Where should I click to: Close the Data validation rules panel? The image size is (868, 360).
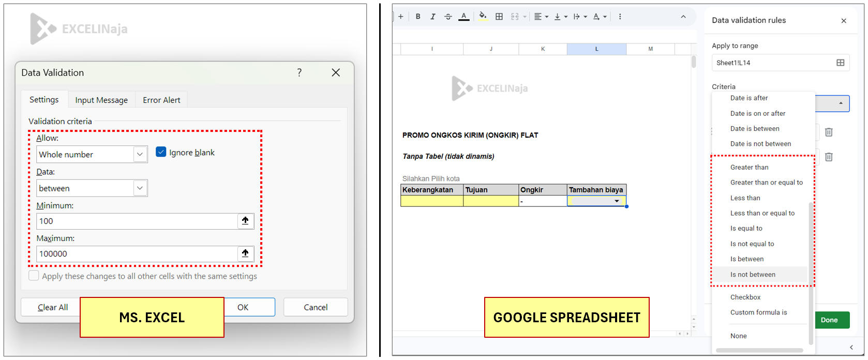pyautogui.click(x=844, y=21)
